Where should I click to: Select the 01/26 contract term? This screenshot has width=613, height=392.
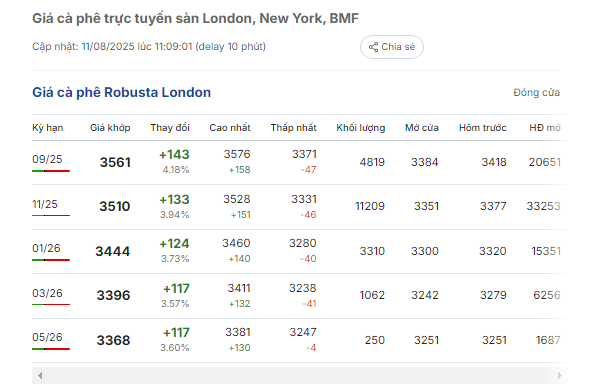tap(46, 248)
